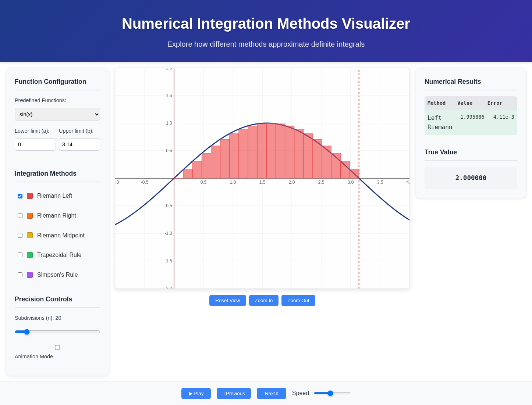Enable the Riemann Right method
Screen dimensions: 532x405
(x=20, y=215)
